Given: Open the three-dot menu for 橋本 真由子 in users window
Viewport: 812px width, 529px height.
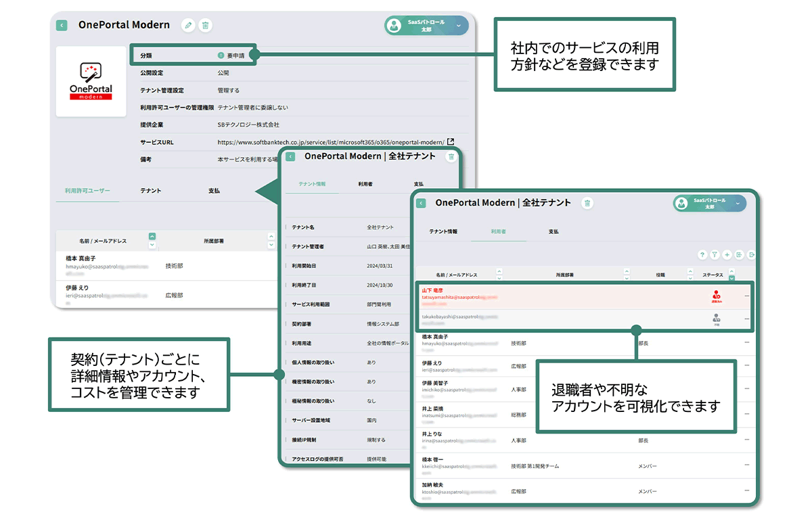Looking at the screenshot, I should coord(747,342).
